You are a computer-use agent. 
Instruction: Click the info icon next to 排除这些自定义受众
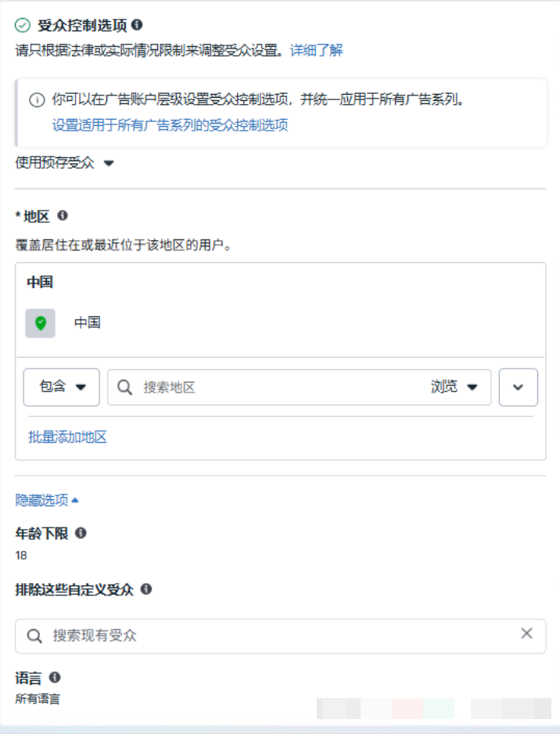point(145,589)
